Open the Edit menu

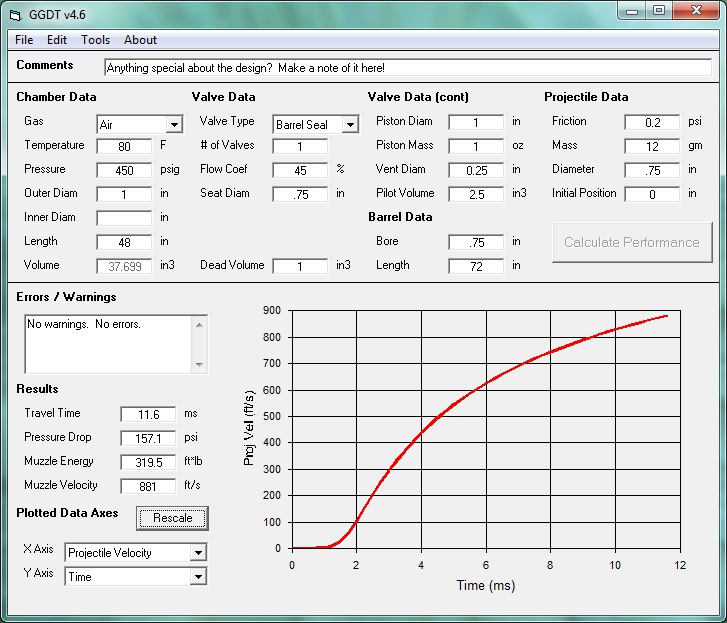pos(57,40)
